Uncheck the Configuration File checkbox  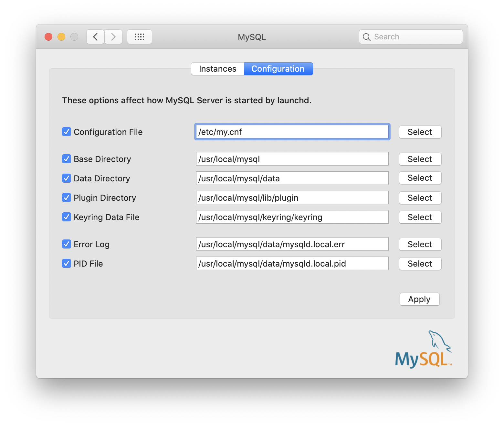[x=67, y=132]
